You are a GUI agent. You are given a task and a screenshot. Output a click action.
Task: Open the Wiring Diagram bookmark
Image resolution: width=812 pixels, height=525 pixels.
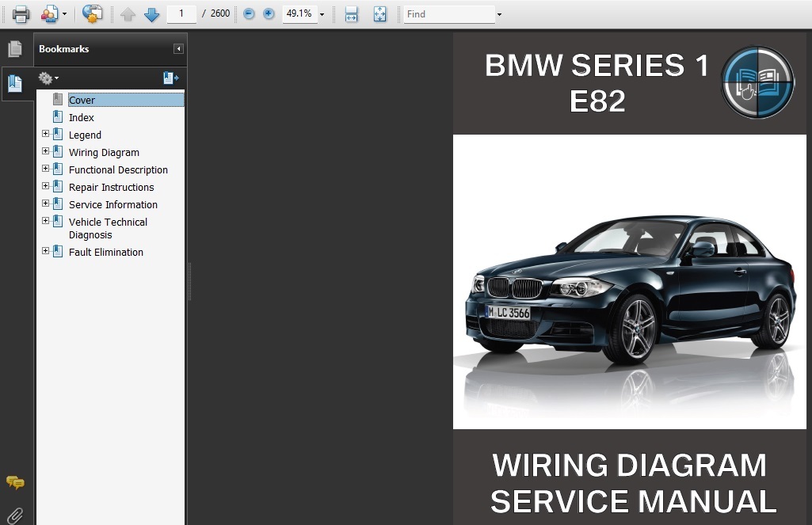[104, 152]
